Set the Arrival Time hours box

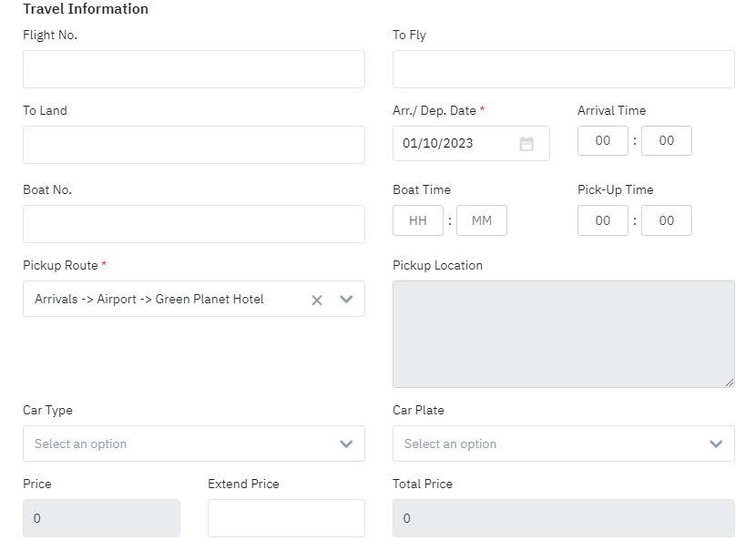coord(603,141)
